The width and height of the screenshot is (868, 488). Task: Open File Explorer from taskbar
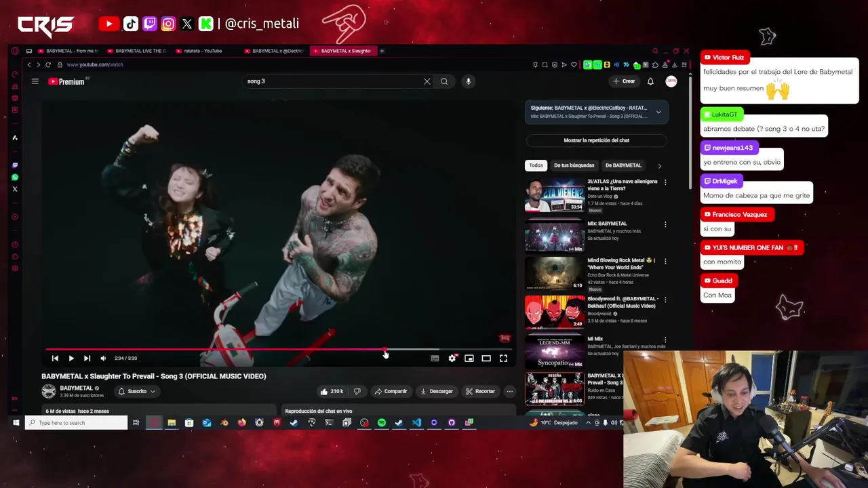[172, 423]
